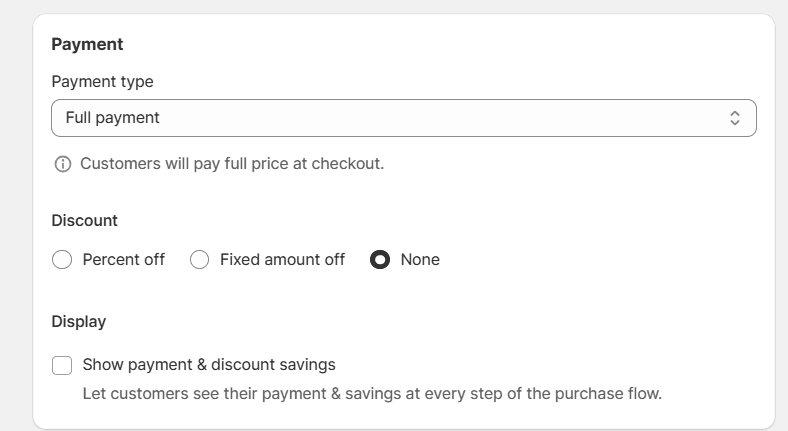This screenshot has width=788, height=431.
Task: Click the "None" discount label text
Action: (x=420, y=260)
